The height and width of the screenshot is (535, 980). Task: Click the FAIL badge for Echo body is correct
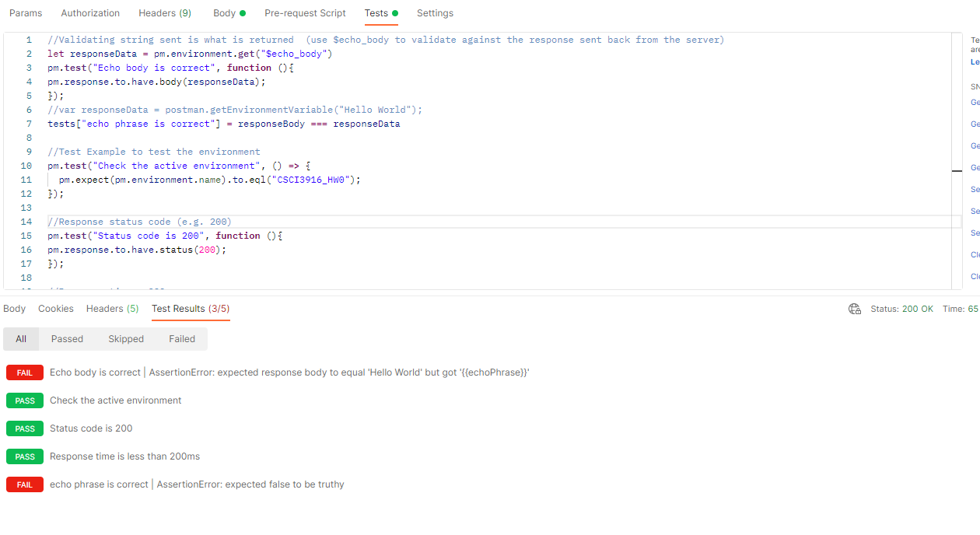pyautogui.click(x=24, y=372)
